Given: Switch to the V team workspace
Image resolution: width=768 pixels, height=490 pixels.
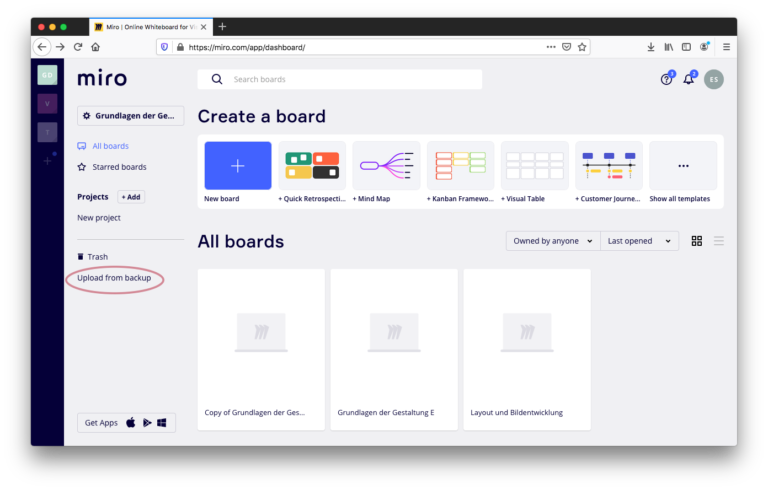Looking at the screenshot, I should click(48, 103).
